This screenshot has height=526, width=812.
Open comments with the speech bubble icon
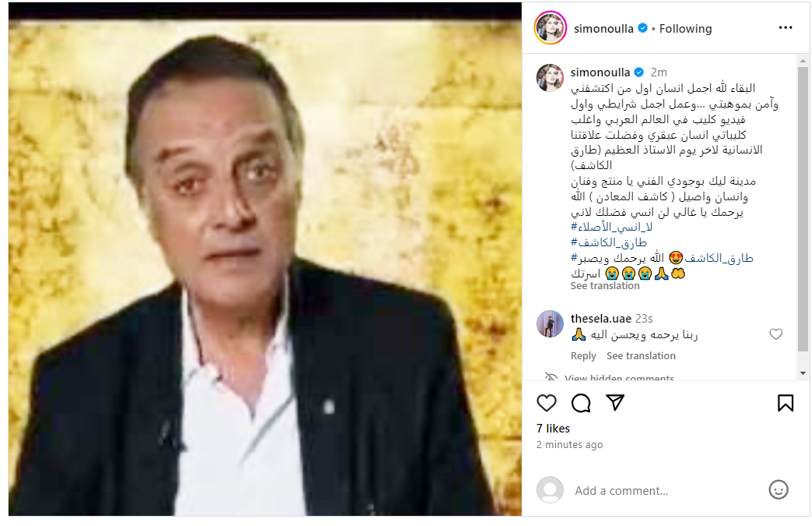point(581,403)
